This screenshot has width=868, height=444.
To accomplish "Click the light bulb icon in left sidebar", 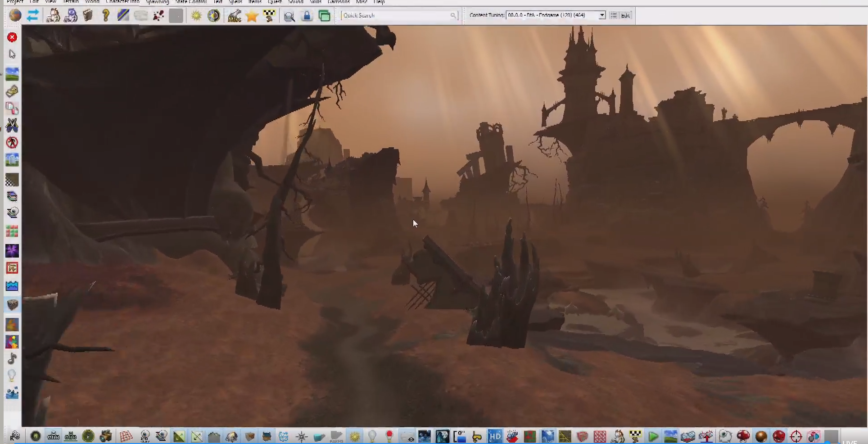I will point(12,375).
